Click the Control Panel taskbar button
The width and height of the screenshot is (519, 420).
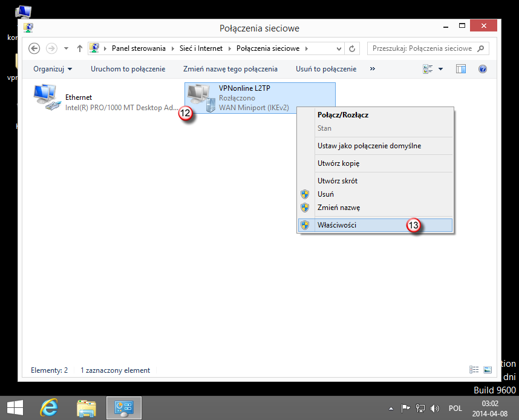tap(124, 408)
